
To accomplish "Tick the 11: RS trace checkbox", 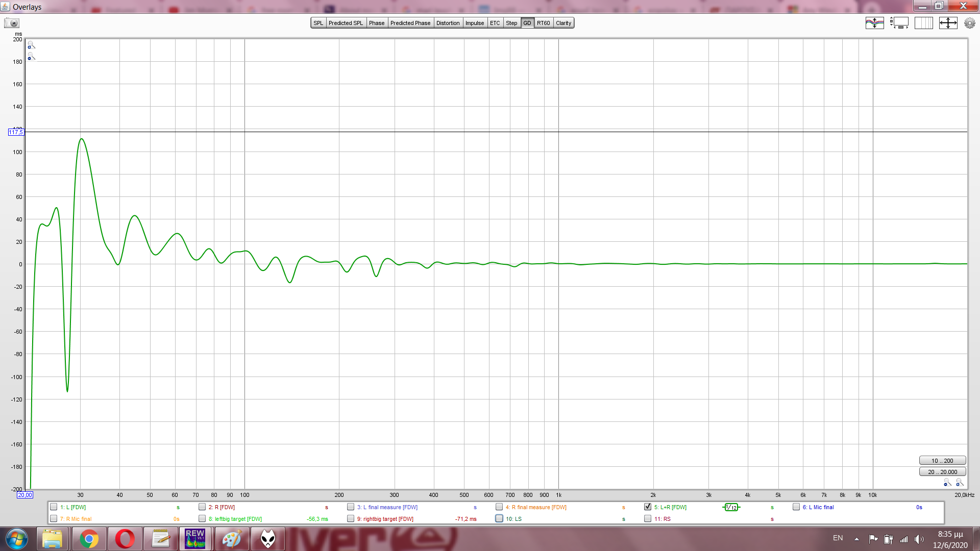I will coord(648,519).
